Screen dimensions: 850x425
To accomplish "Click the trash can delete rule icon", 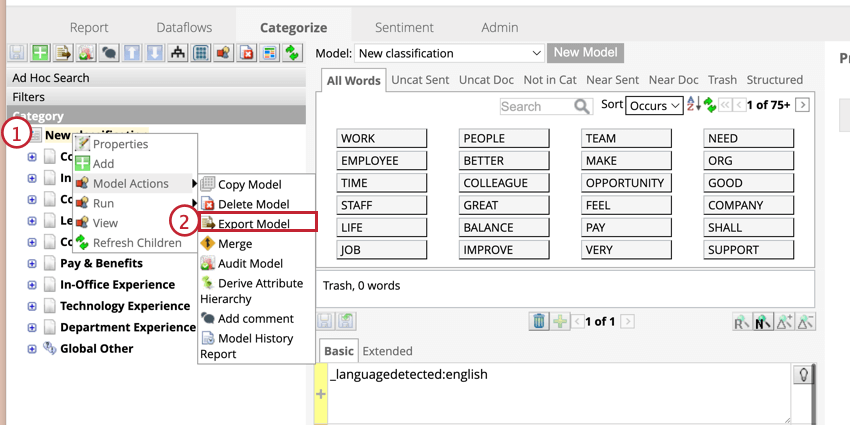I will click(539, 321).
